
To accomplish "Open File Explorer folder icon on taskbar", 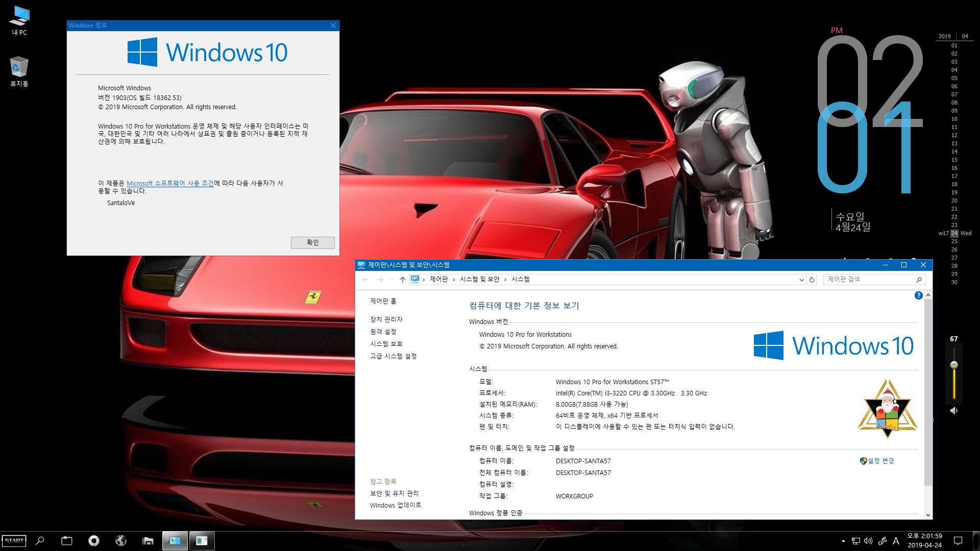I will (148, 541).
